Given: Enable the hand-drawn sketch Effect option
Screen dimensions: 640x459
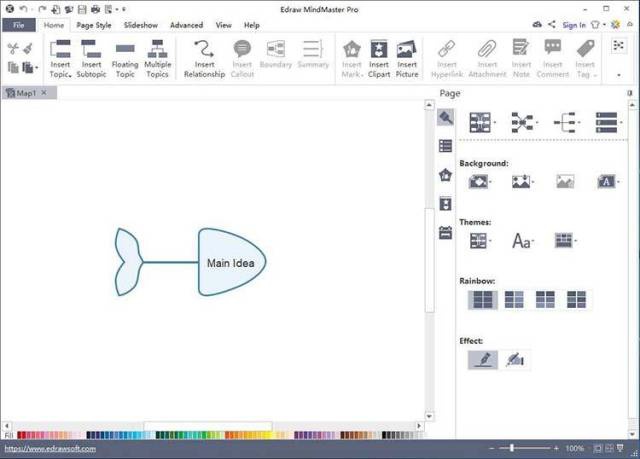Looking at the screenshot, I should (x=515, y=360).
